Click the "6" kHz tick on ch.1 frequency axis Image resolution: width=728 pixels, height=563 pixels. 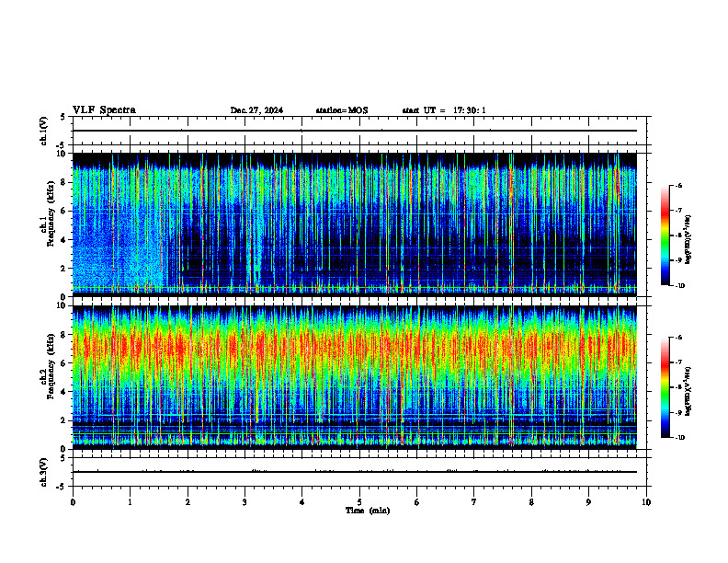[x=64, y=211]
